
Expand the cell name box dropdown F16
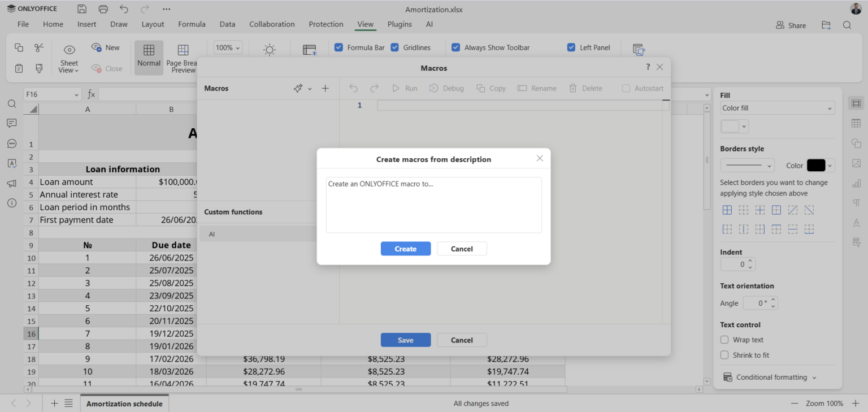point(77,95)
